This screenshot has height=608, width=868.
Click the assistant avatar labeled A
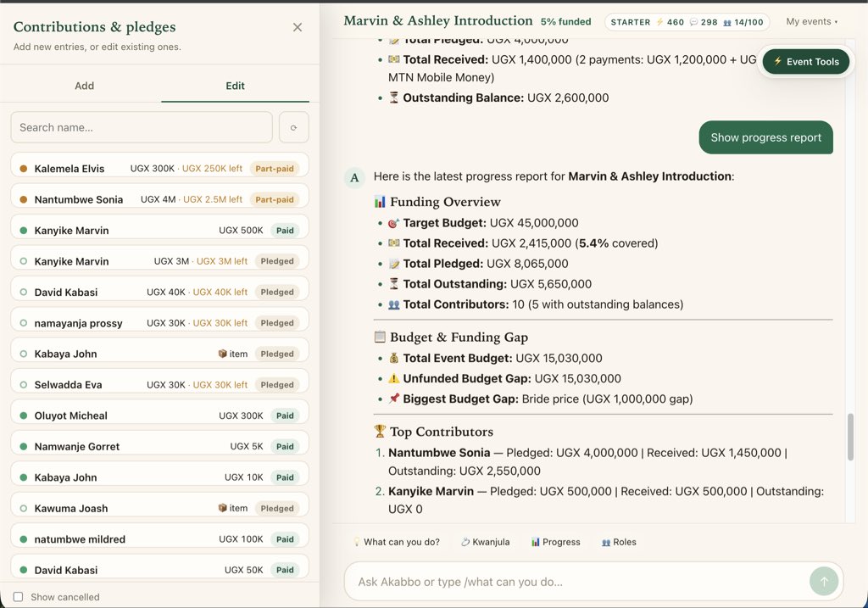pyautogui.click(x=355, y=178)
